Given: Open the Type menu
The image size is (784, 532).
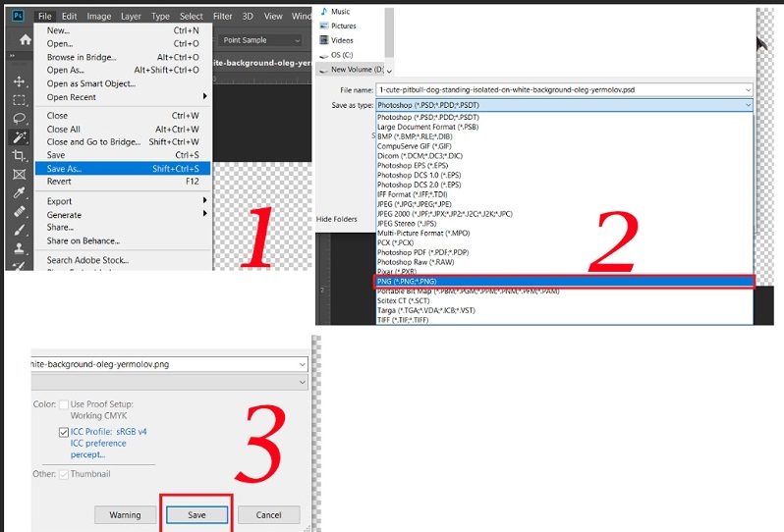Looking at the screenshot, I should click(x=160, y=16).
